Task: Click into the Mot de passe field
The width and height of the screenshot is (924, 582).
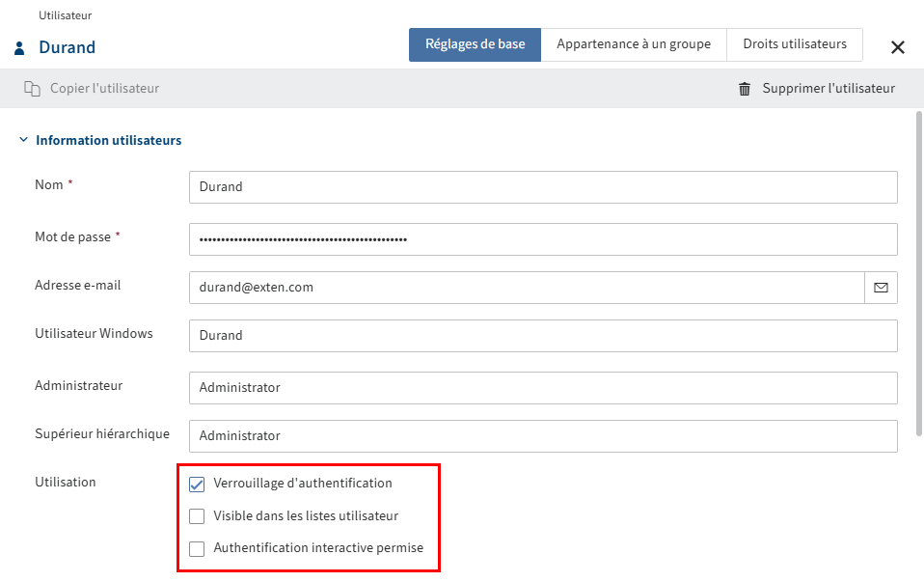Action: tap(542, 239)
